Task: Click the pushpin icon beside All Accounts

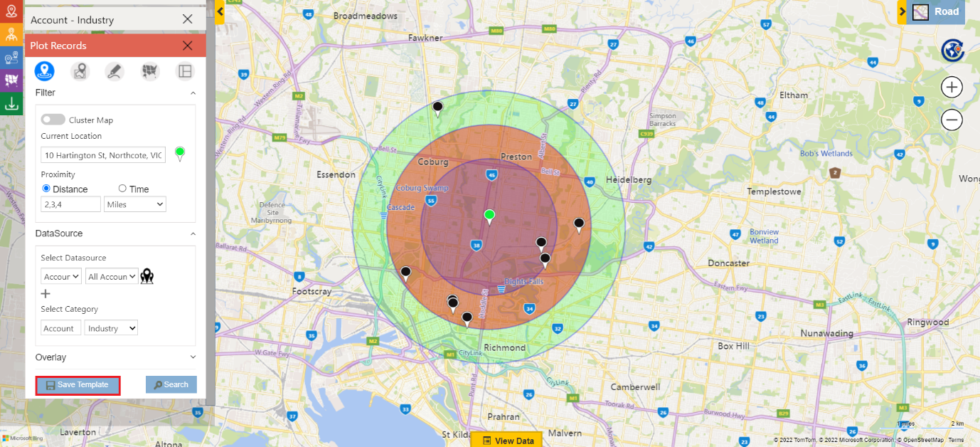Action: [147, 276]
